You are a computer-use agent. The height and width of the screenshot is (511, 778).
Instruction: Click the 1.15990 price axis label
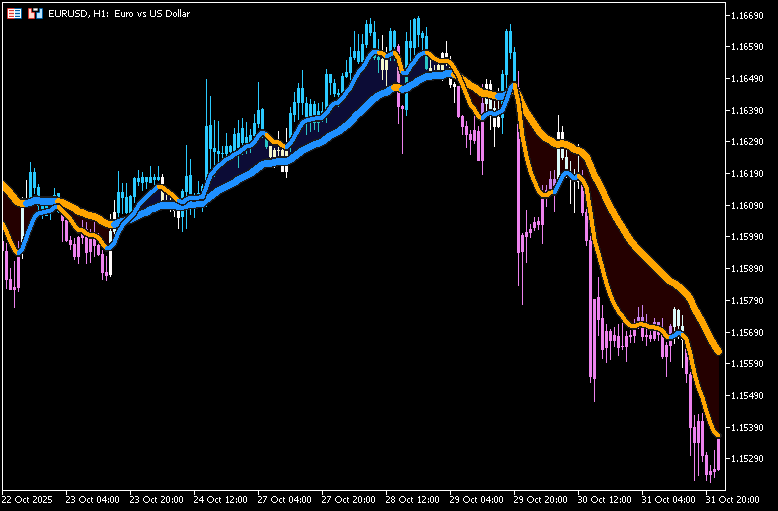click(x=749, y=237)
